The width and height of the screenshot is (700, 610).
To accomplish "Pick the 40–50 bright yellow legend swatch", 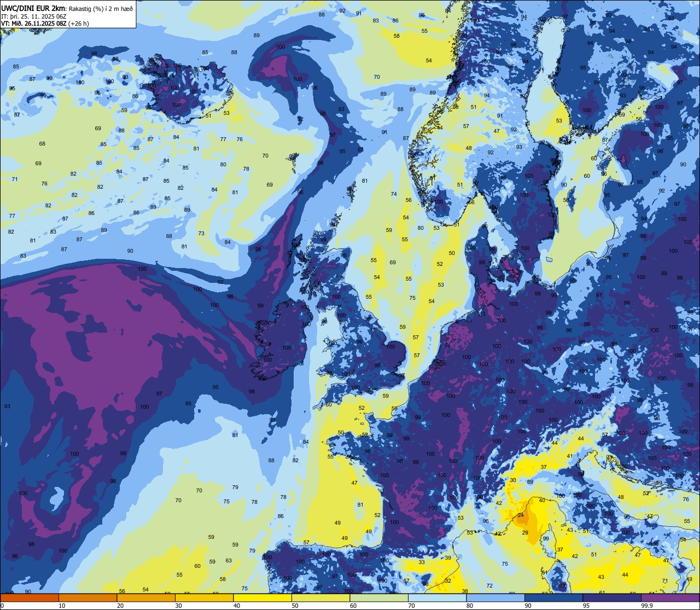I will pos(262,597).
